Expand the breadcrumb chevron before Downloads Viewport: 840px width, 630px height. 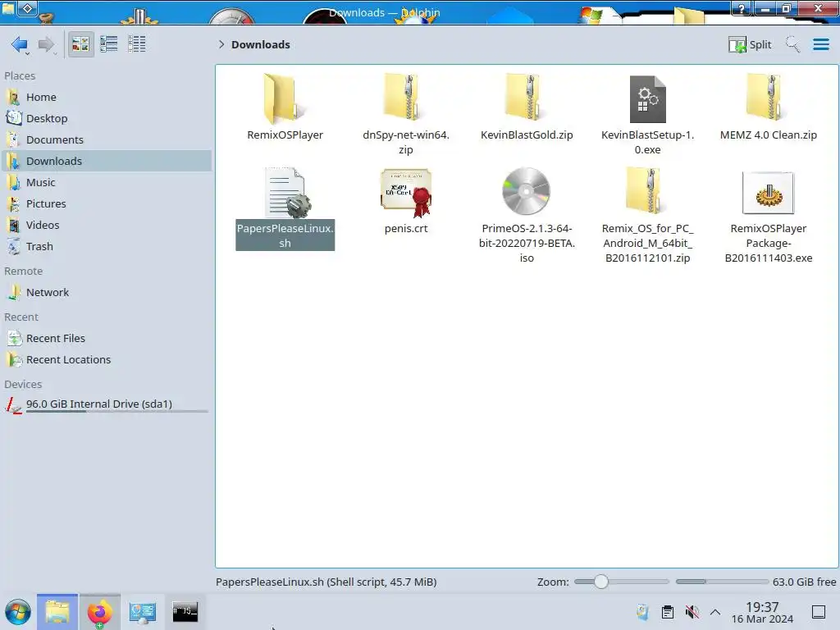pyautogui.click(x=221, y=44)
